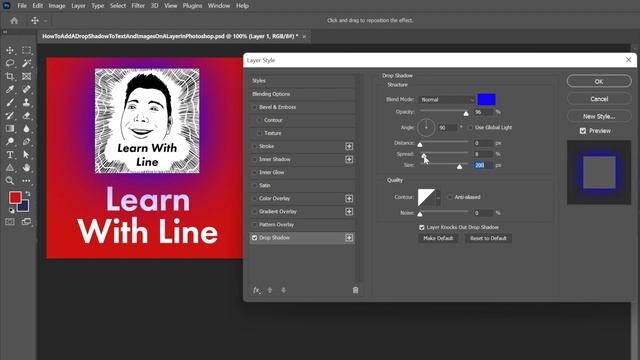Select the Rectangular Marquee tool
The width and height of the screenshot is (640, 360).
click(x=27, y=50)
